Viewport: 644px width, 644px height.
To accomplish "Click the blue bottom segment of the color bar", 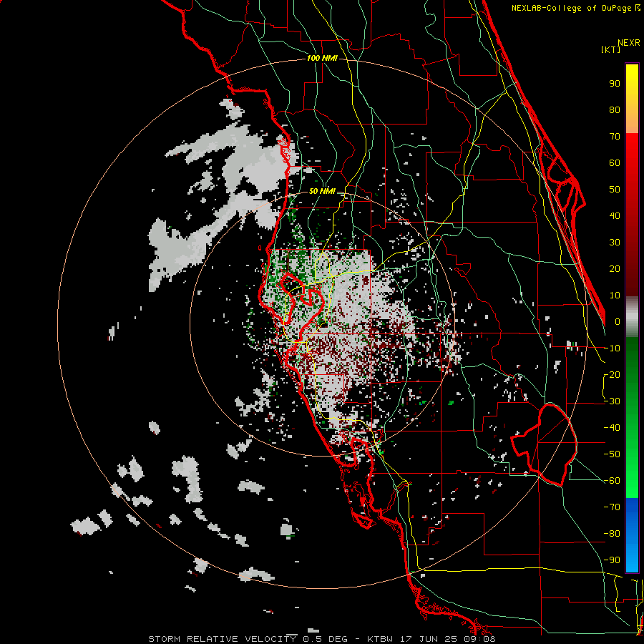I will [x=632, y=535].
